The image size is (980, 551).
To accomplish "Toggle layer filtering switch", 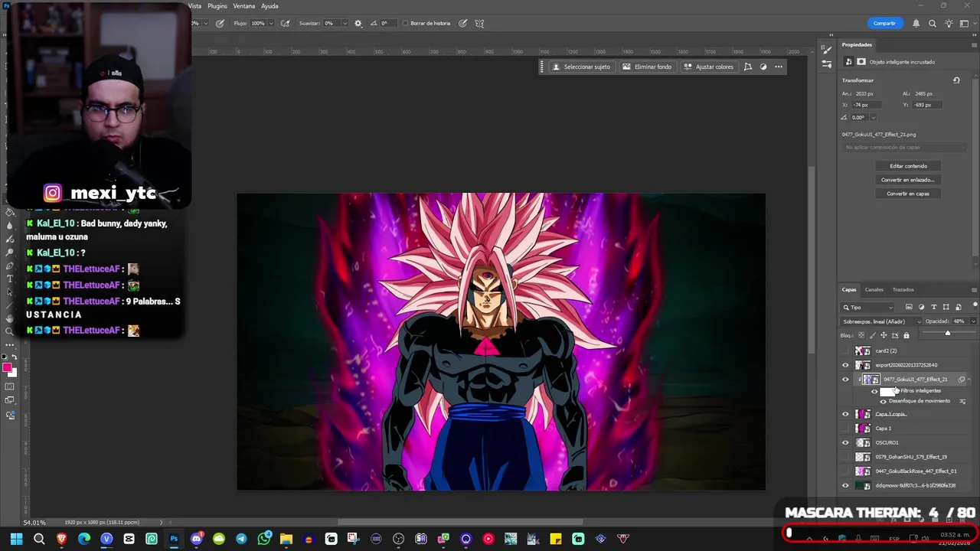I will point(975,306).
